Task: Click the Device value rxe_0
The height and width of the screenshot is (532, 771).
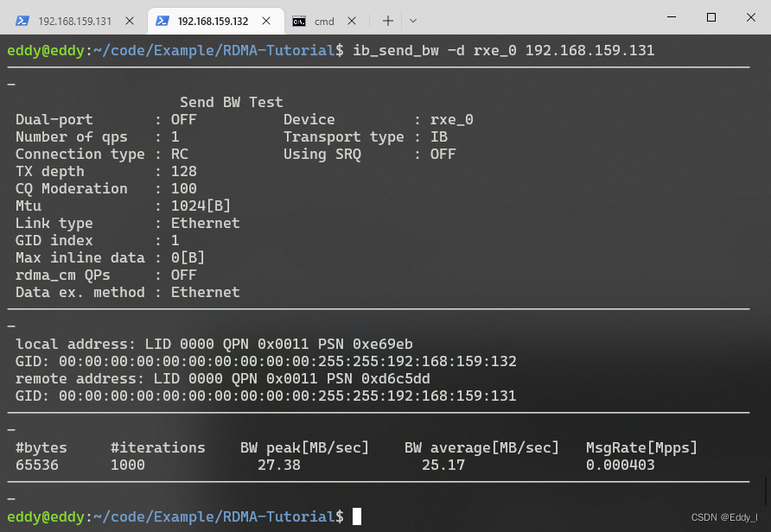Action: [x=451, y=119]
